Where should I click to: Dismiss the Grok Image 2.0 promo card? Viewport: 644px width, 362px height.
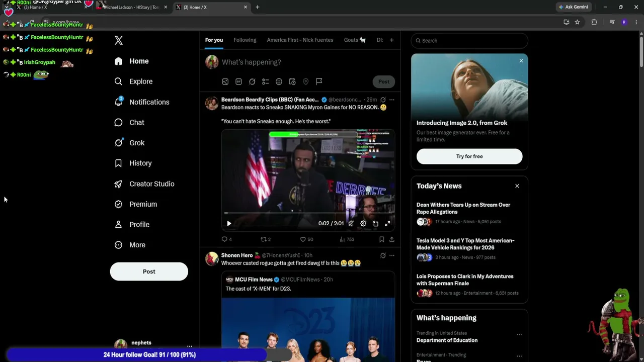pyautogui.click(x=521, y=61)
